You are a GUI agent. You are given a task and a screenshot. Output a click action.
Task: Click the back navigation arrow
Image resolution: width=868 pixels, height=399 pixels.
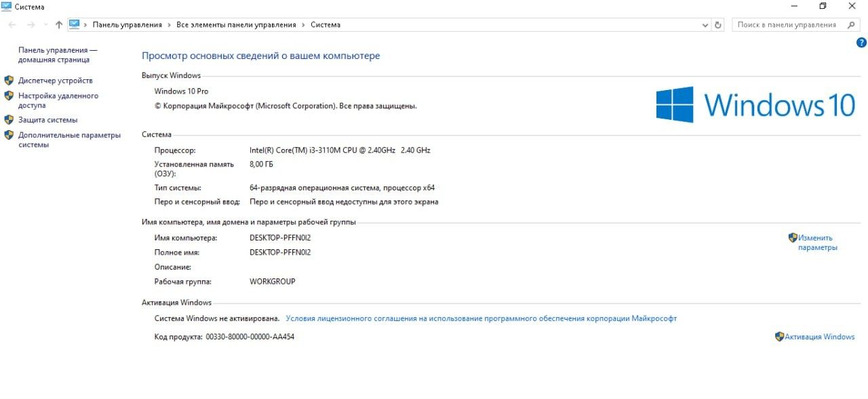(x=13, y=24)
